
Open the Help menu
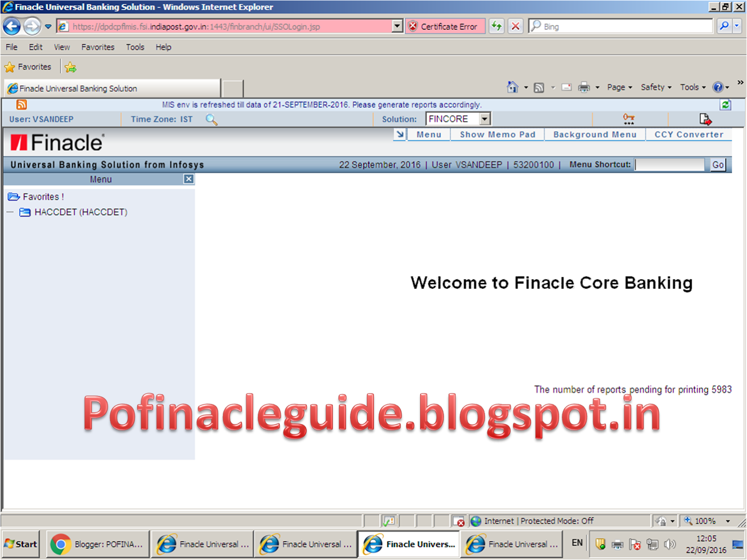click(163, 47)
